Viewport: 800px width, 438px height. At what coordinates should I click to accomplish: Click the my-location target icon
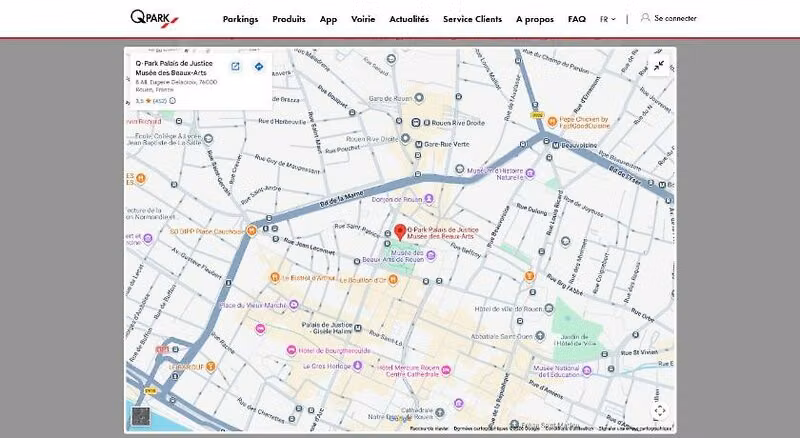point(660,410)
